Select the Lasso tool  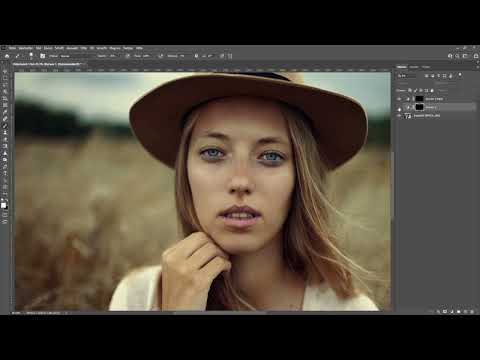tap(5, 85)
